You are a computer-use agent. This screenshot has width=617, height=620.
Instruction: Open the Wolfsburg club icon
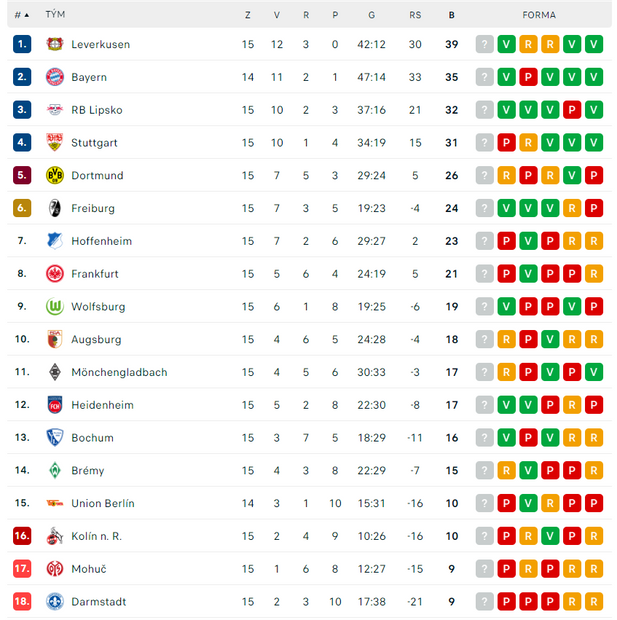coord(55,307)
